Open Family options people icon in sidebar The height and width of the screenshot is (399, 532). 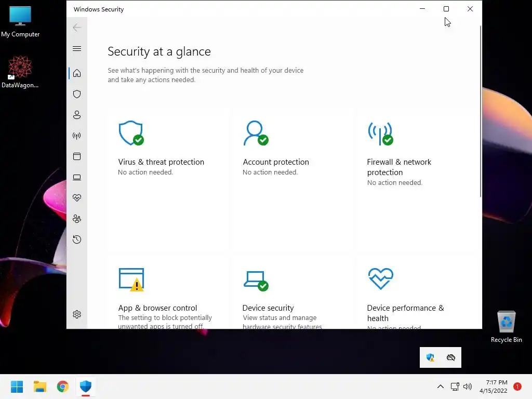click(x=77, y=219)
